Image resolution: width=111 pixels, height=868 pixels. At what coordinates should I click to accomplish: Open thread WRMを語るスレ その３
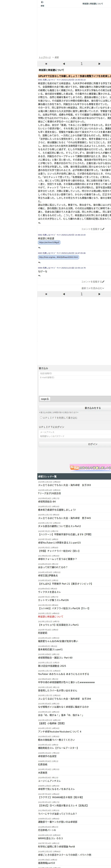point(50,838)
